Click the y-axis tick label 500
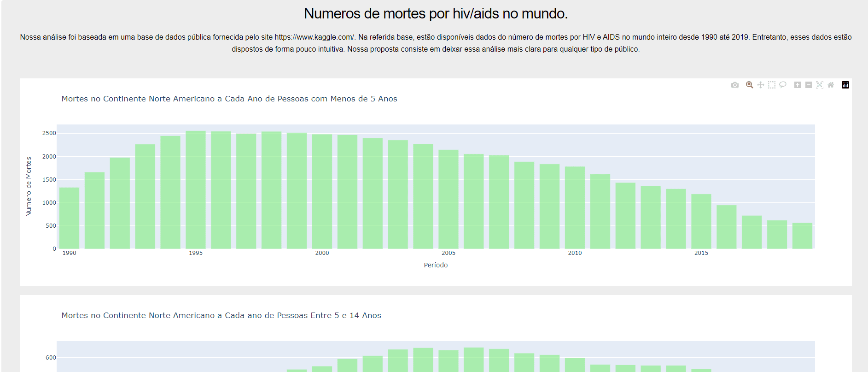This screenshot has width=868, height=372. pos(51,226)
